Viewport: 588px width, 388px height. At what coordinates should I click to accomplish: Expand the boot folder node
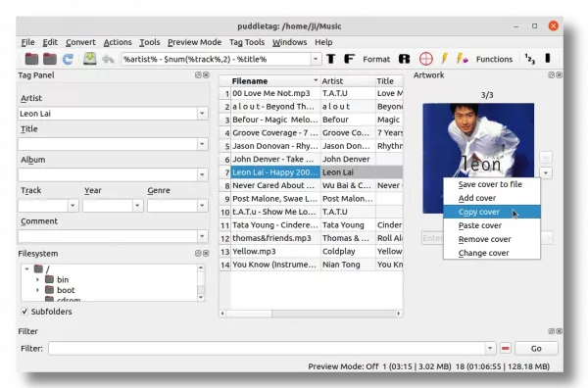[x=37, y=290]
